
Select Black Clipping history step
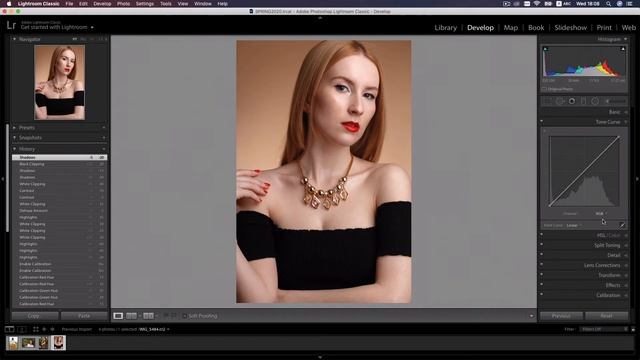pos(60,164)
